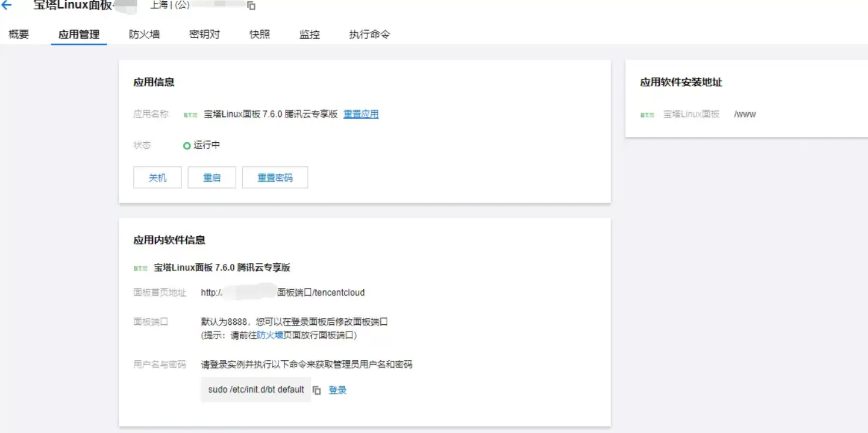The image size is (868, 433).
Task: Click the 重置应用 link
Action: pyautogui.click(x=361, y=114)
